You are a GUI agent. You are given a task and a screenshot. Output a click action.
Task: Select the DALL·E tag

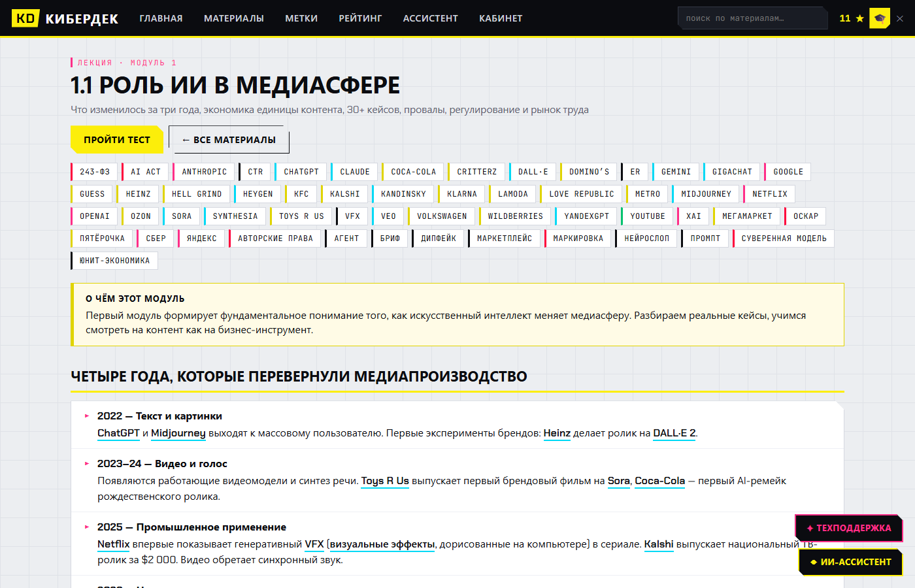pyautogui.click(x=533, y=172)
